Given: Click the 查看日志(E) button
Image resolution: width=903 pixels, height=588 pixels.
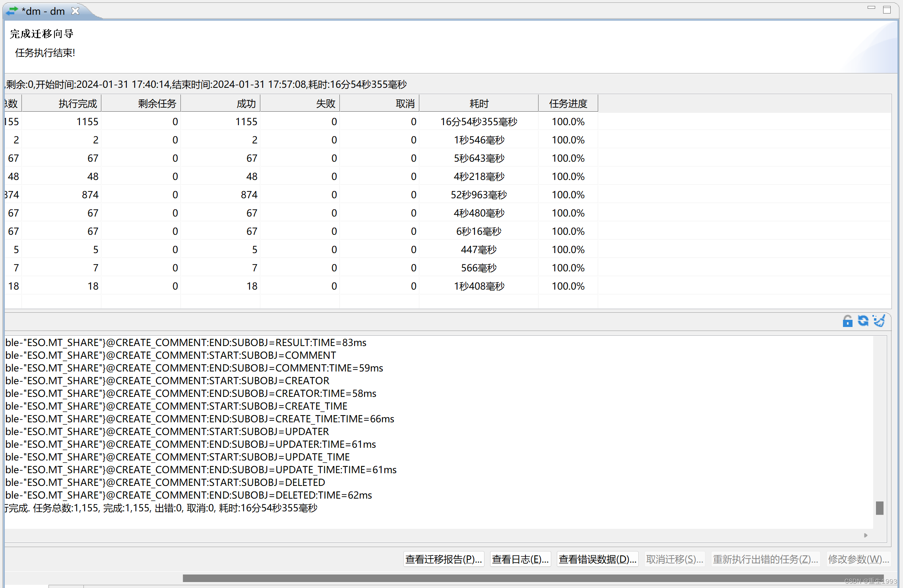Looking at the screenshot, I should click(x=520, y=559).
